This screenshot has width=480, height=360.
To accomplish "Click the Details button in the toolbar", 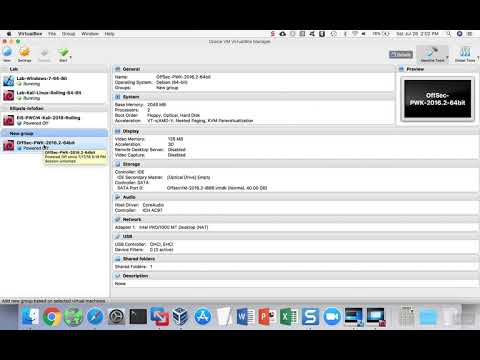I will click(401, 54).
